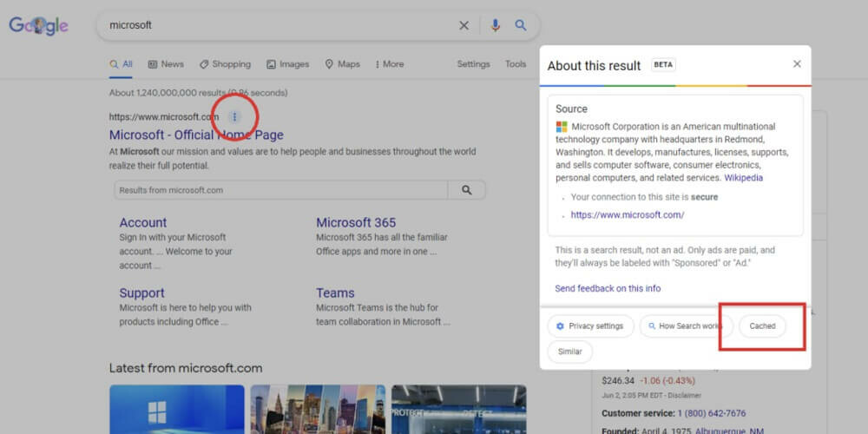
Task: Click the Cached button
Action: tap(762, 326)
